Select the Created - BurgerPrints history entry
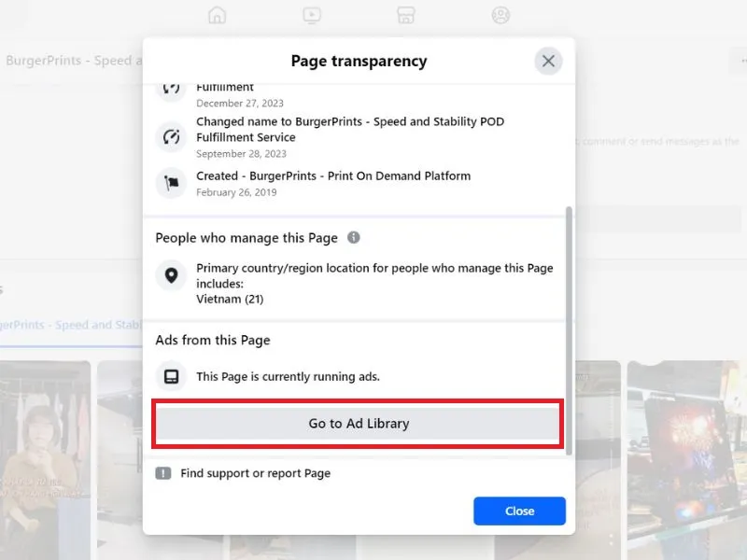 (x=333, y=183)
